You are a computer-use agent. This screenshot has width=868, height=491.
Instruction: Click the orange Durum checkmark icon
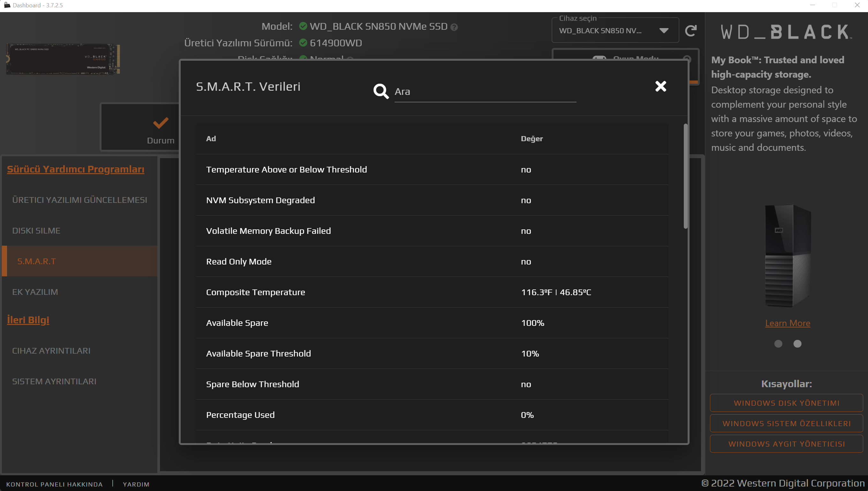160,123
